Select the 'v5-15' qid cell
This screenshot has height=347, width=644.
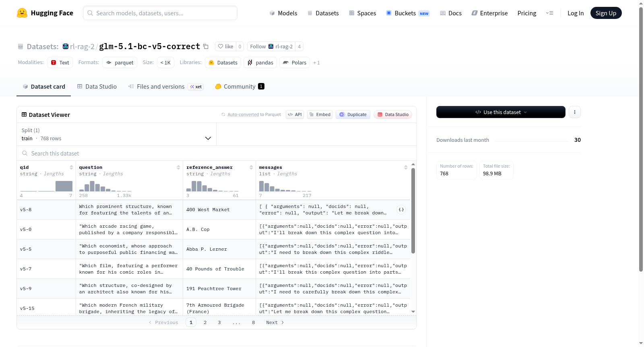[46, 308]
